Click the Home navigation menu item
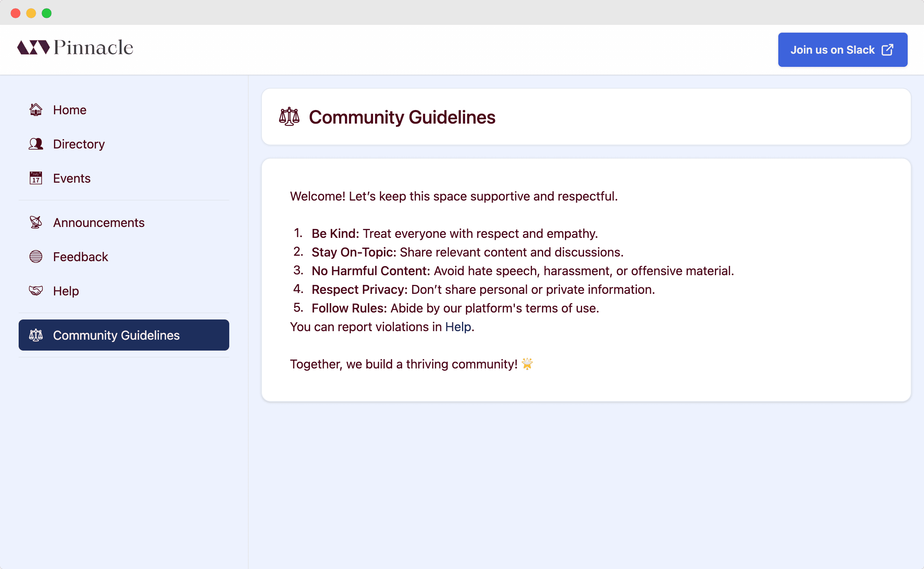This screenshot has height=569, width=924. coord(69,110)
